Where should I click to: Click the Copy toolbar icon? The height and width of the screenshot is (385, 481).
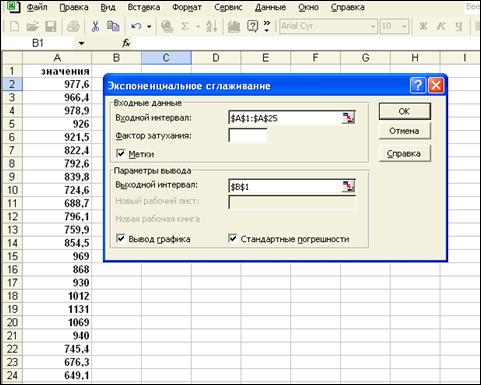point(113,26)
